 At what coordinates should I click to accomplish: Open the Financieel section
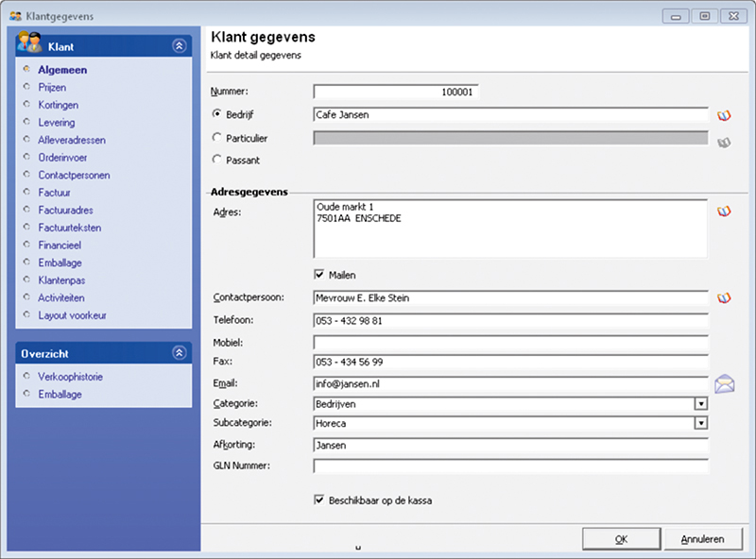coord(60,246)
